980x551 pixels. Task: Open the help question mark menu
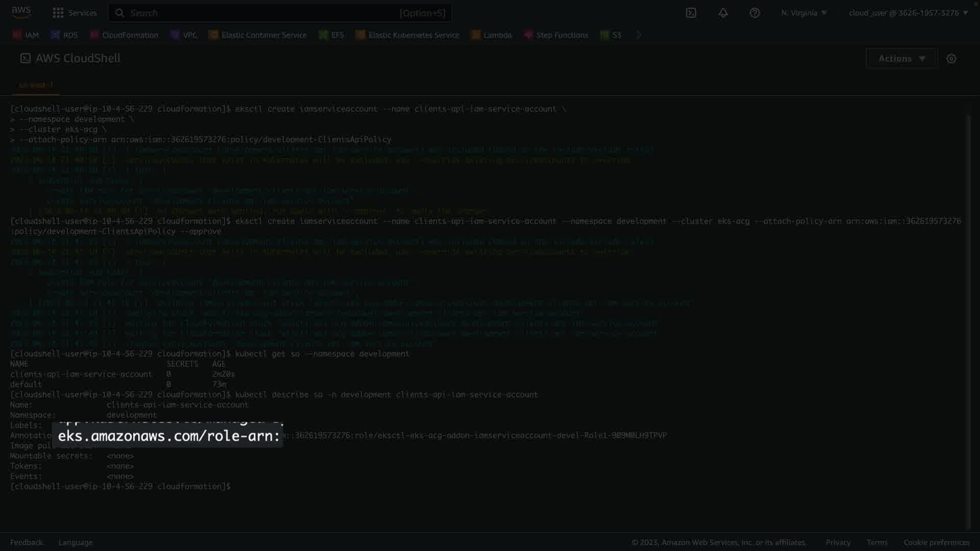(x=754, y=13)
